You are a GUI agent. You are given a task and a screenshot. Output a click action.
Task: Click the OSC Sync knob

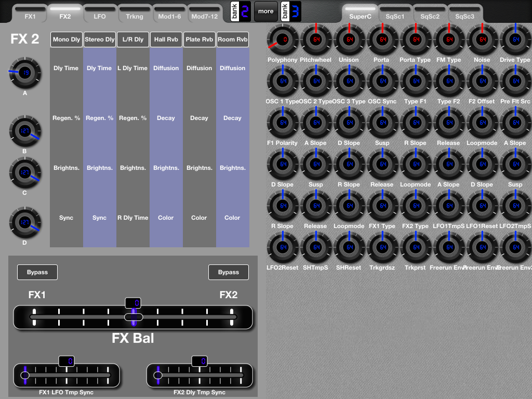[382, 81]
